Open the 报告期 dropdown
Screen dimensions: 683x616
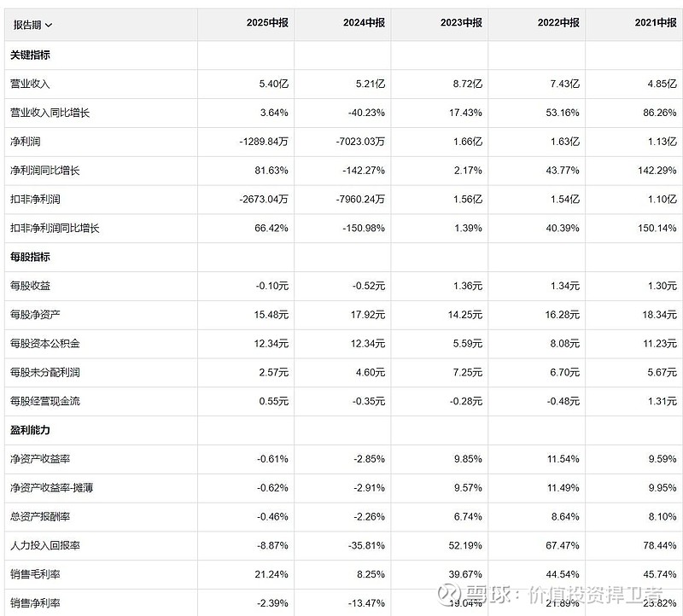(32, 25)
